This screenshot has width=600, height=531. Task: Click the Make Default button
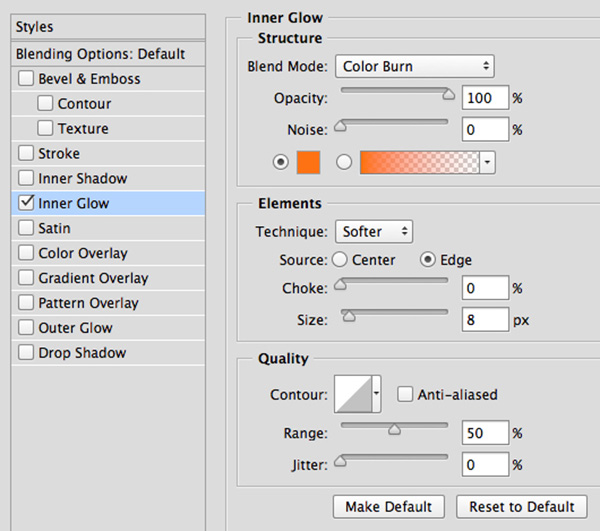click(390, 506)
